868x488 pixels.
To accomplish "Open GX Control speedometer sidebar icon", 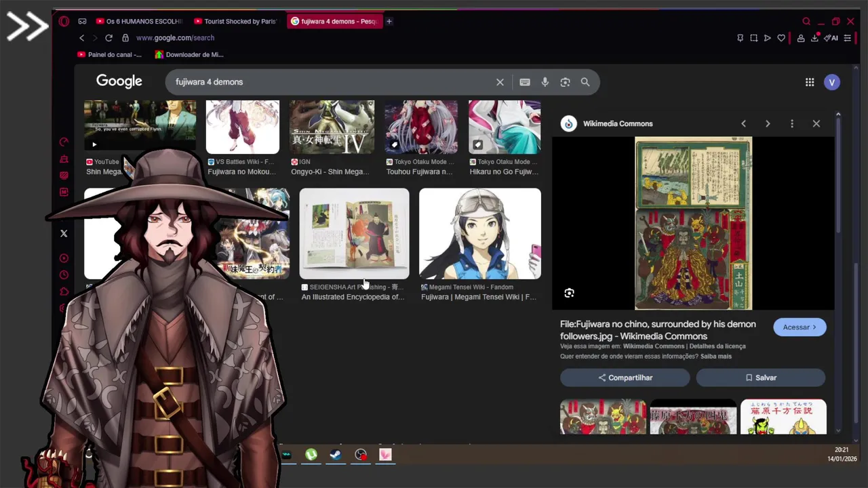I will tap(64, 142).
